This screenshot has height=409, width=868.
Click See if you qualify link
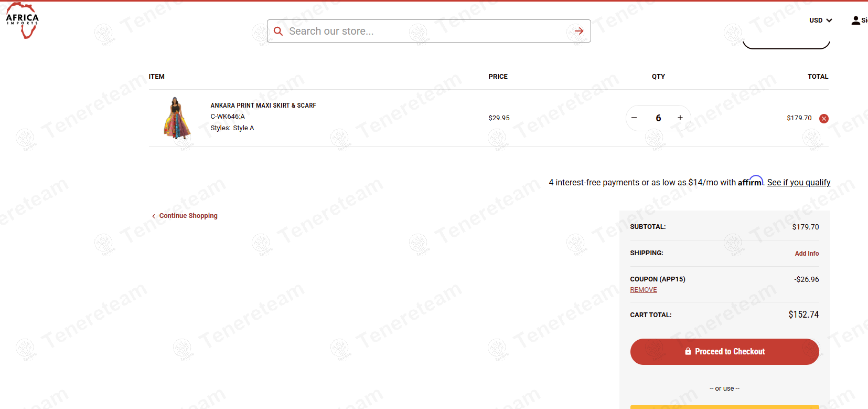799,182
